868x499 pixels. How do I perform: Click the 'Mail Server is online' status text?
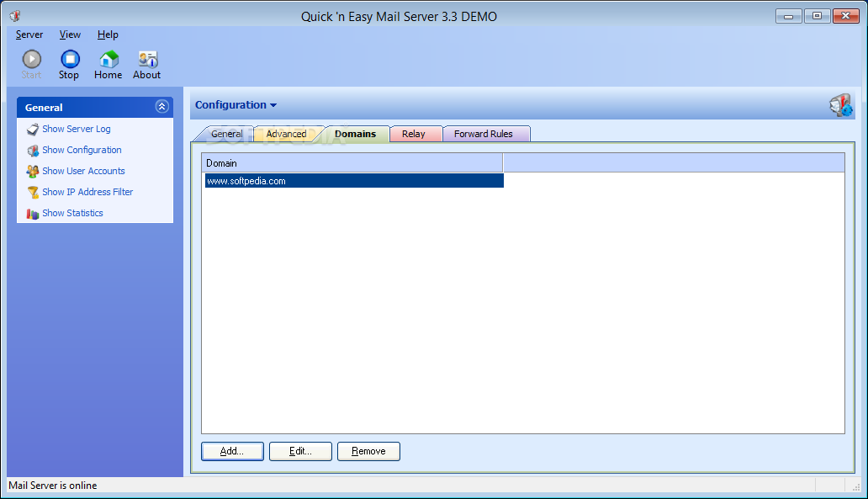coord(53,486)
